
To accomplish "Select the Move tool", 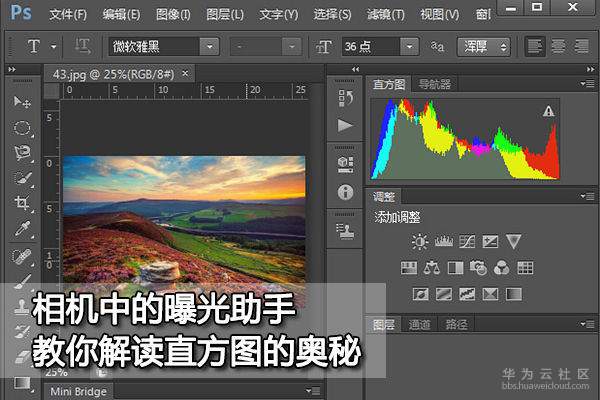I will [22, 102].
